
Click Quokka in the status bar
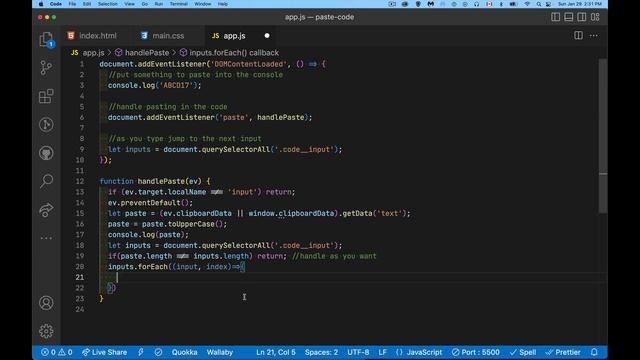184,352
